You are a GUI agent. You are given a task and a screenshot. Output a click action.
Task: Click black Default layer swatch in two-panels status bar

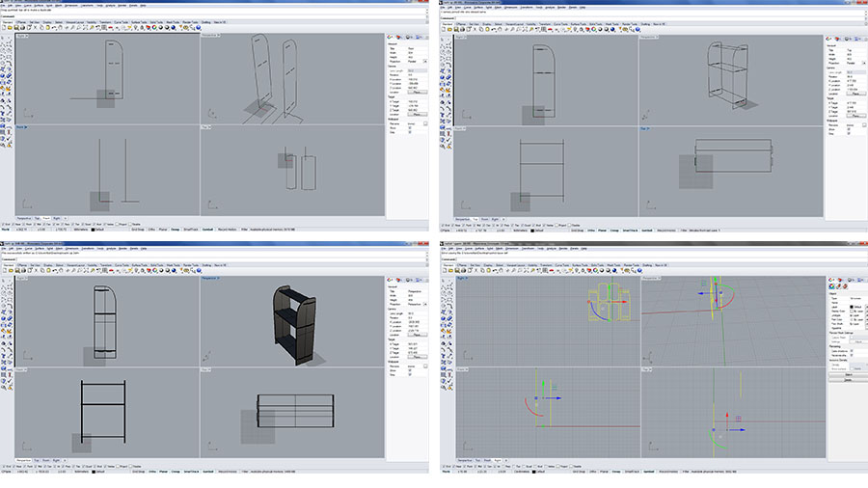[x=93, y=230]
